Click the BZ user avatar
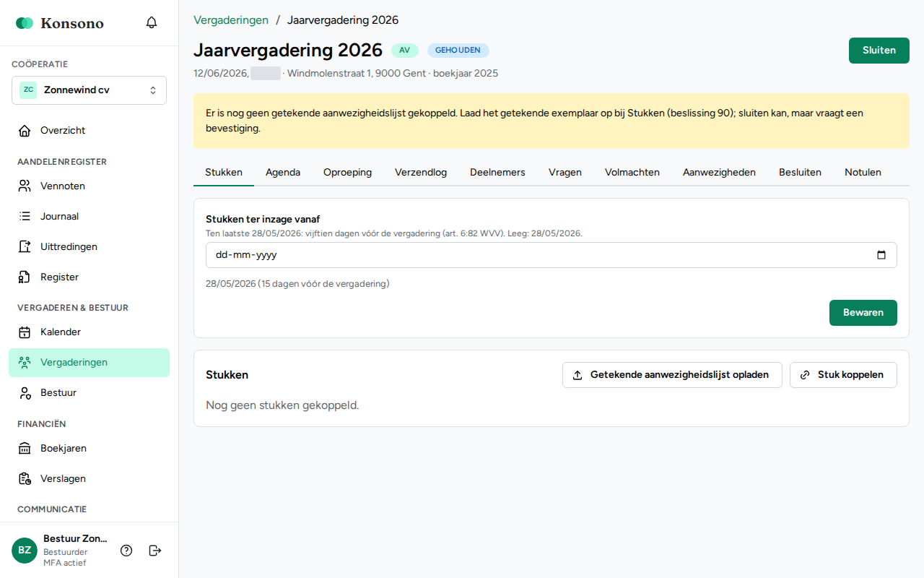 (x=25, y=551)
